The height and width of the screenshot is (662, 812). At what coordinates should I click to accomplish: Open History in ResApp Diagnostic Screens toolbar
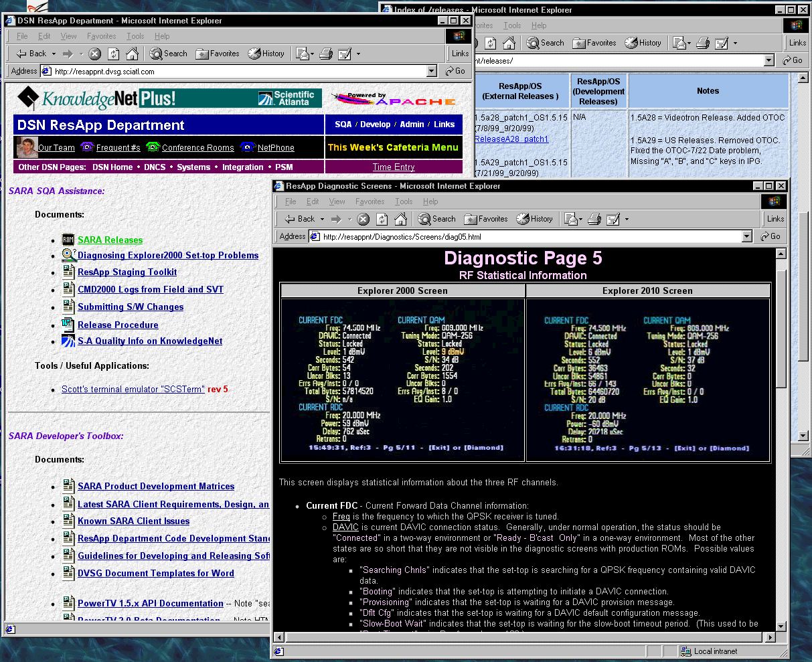[535, 219]
